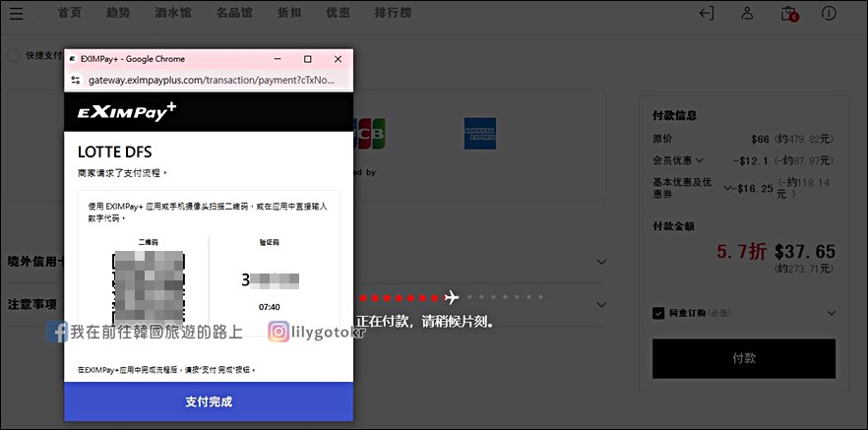The image size is (868, 430).
Task: Click the 验证码 label in popup
Action: click(x=270, y=242)
